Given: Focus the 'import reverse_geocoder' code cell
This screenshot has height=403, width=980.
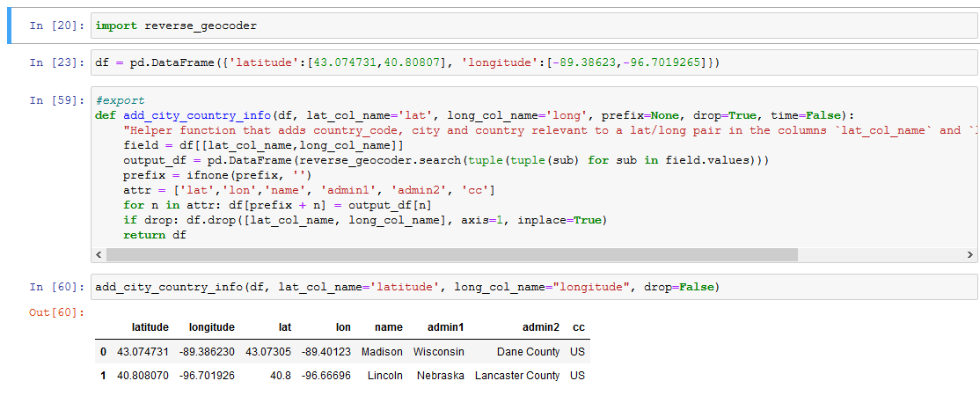Looking at the screenshot, I should pos(528,26).
